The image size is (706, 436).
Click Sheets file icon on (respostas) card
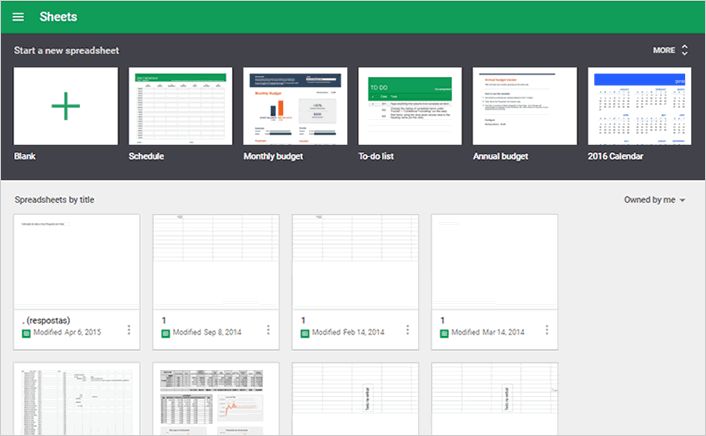[x=26, y=333]
